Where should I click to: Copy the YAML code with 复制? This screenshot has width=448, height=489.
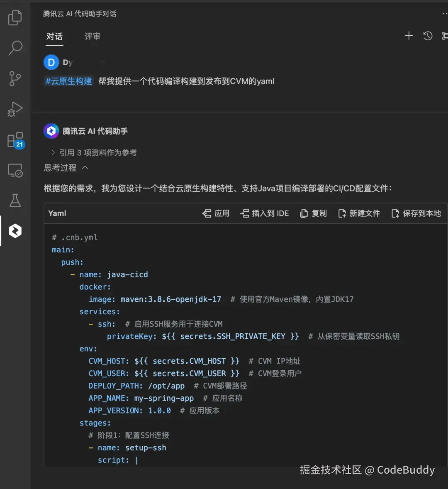tap(314, 213)
